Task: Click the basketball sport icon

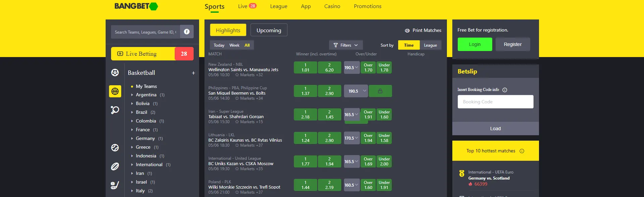Action: (x=115, y=91)
